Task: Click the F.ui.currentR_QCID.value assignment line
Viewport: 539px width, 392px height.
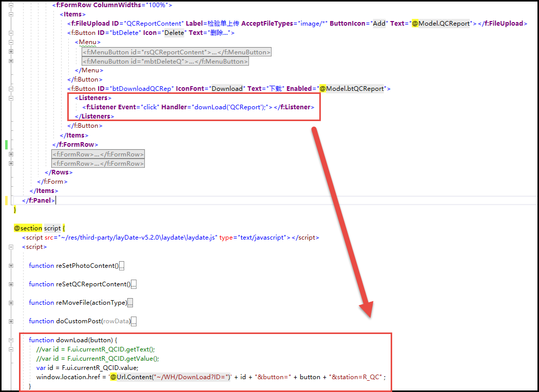Action: [x=87, y=368]
